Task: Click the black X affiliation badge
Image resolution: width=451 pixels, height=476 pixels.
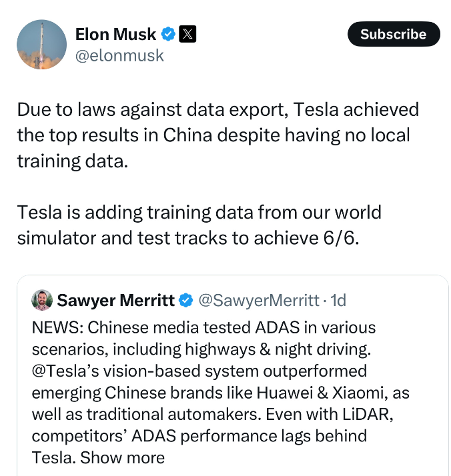Action: (188, 34)
